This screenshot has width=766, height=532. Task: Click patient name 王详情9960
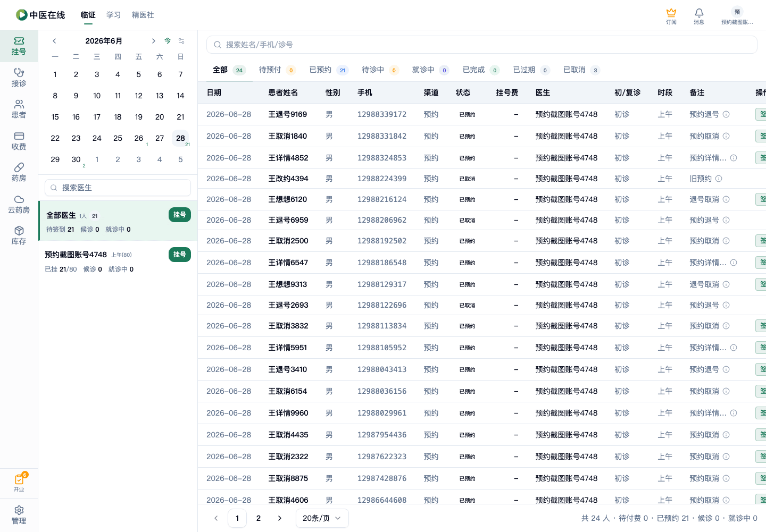(288, 413)
